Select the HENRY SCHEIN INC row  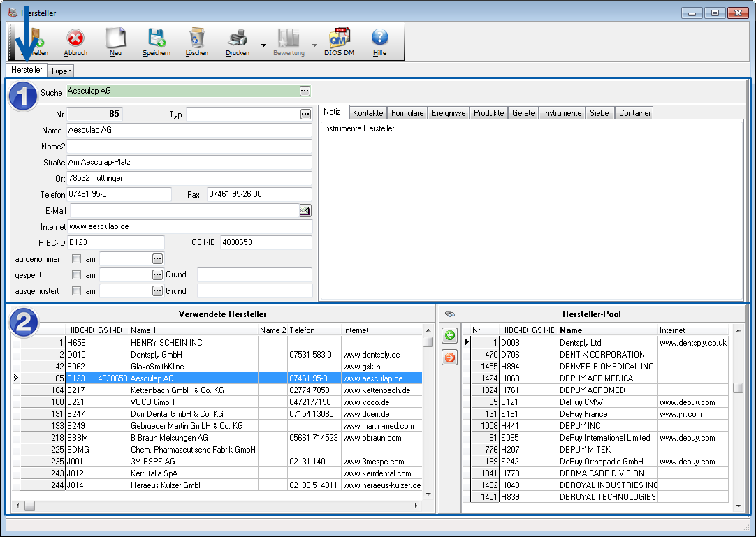[221, 343]
